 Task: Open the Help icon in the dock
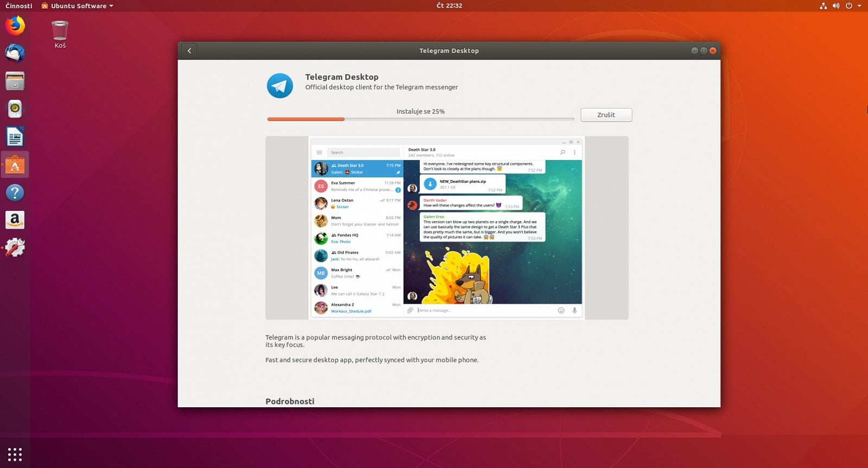pyautogui.click(x=15, y=193)
